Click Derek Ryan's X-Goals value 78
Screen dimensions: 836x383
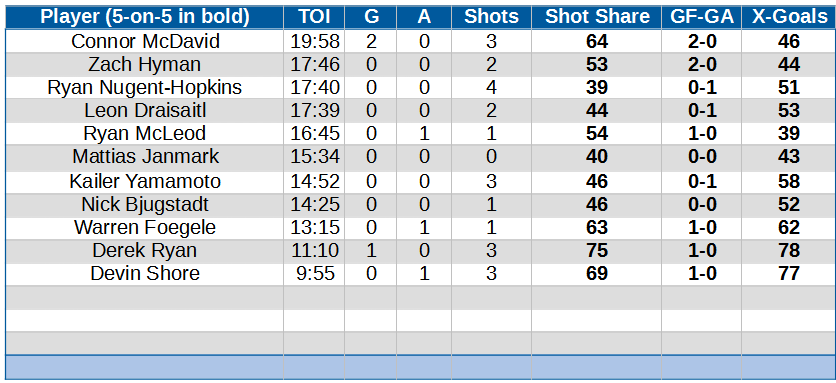tap(789, 250)
